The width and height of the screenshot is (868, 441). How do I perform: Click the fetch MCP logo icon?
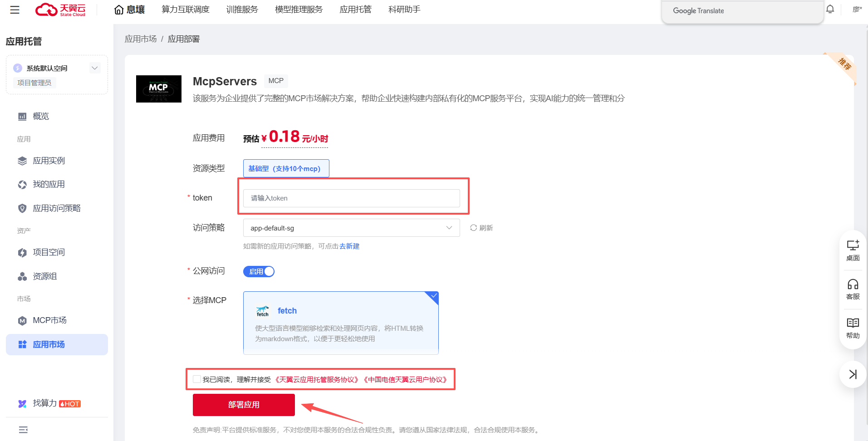click(263, 311)
